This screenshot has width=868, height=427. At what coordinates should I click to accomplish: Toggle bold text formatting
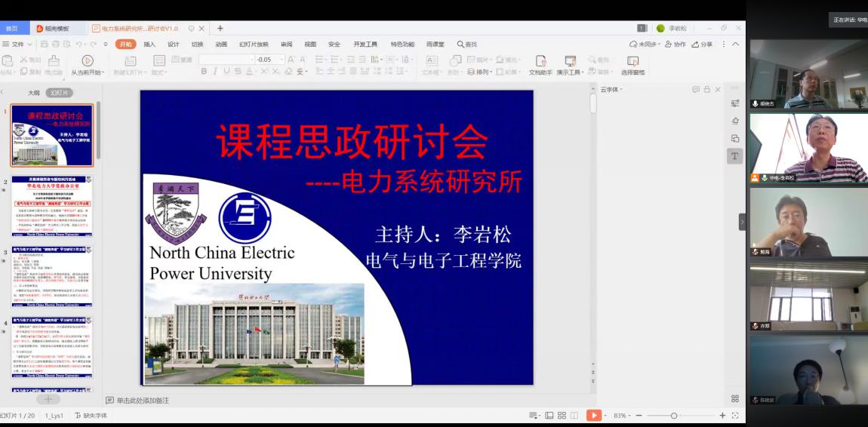(x=204, y=72)
